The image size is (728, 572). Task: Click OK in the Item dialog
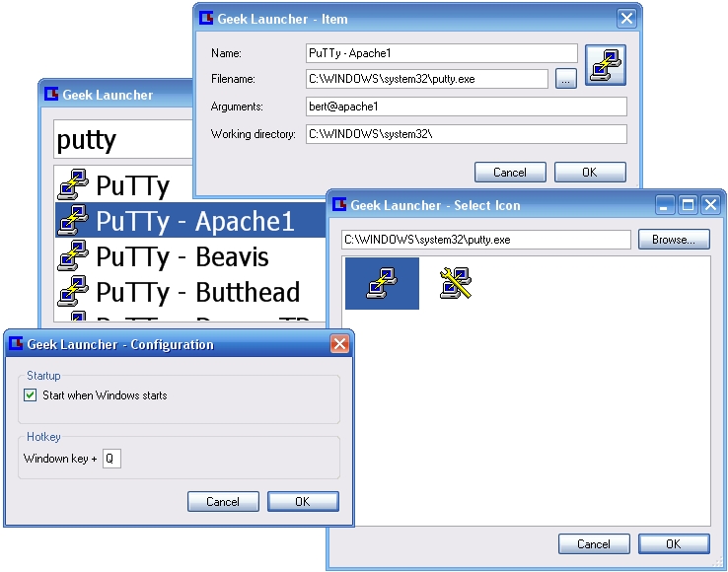(590, 173)
